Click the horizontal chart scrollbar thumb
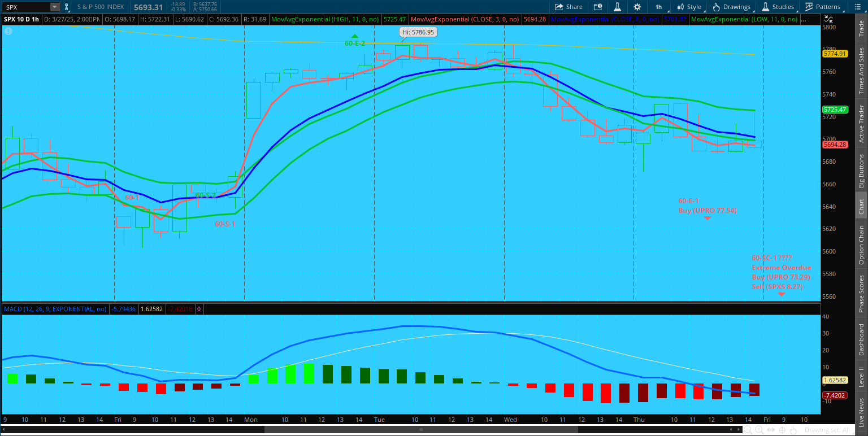This screenshot has height=436, width=868. coord(421,430)
